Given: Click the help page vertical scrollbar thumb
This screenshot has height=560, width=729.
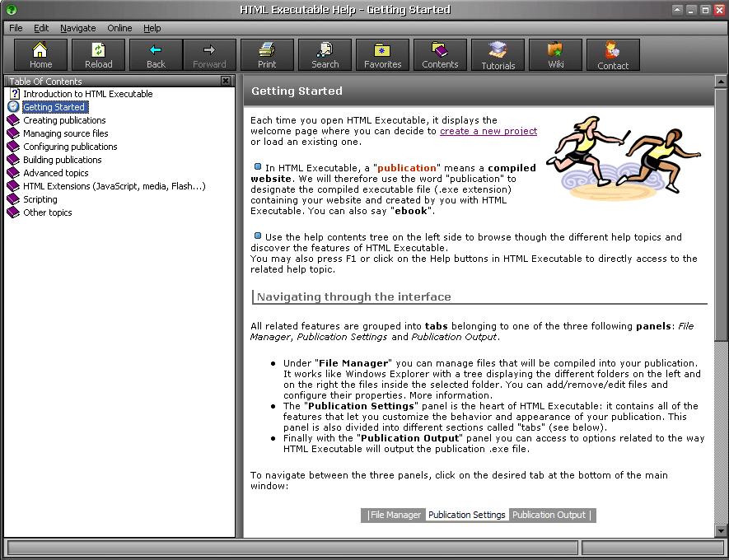Looking at the screenshot, I should coord(721,214).
